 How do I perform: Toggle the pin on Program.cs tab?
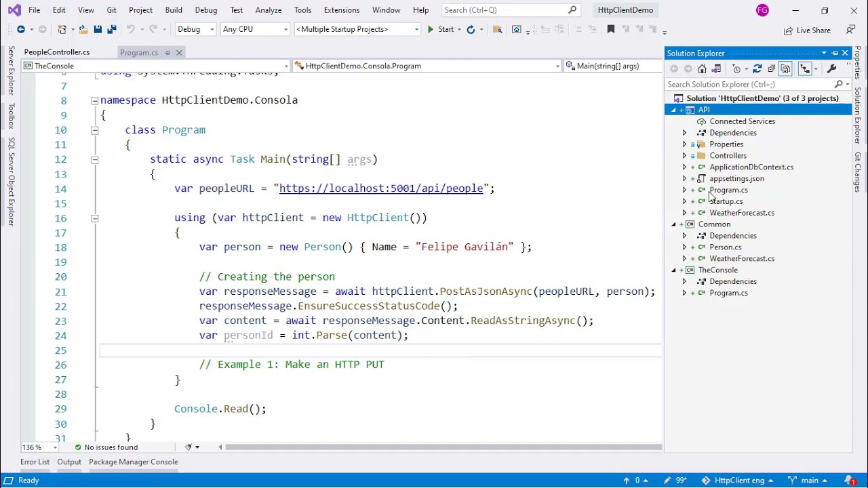pyautogui.click(x=167, y=52)
